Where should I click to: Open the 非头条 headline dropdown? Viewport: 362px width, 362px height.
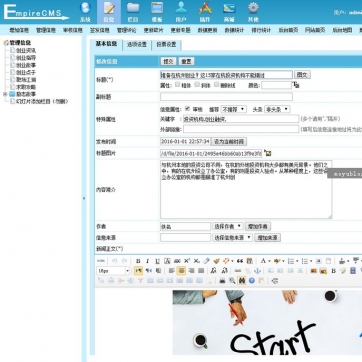pos(277,109)
